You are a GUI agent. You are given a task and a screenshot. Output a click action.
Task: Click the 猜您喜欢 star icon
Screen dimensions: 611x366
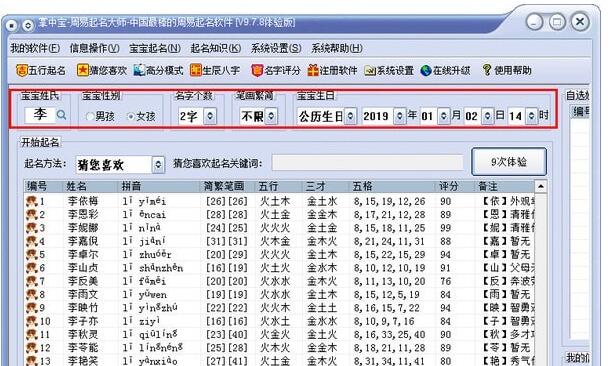click(83, 70)
